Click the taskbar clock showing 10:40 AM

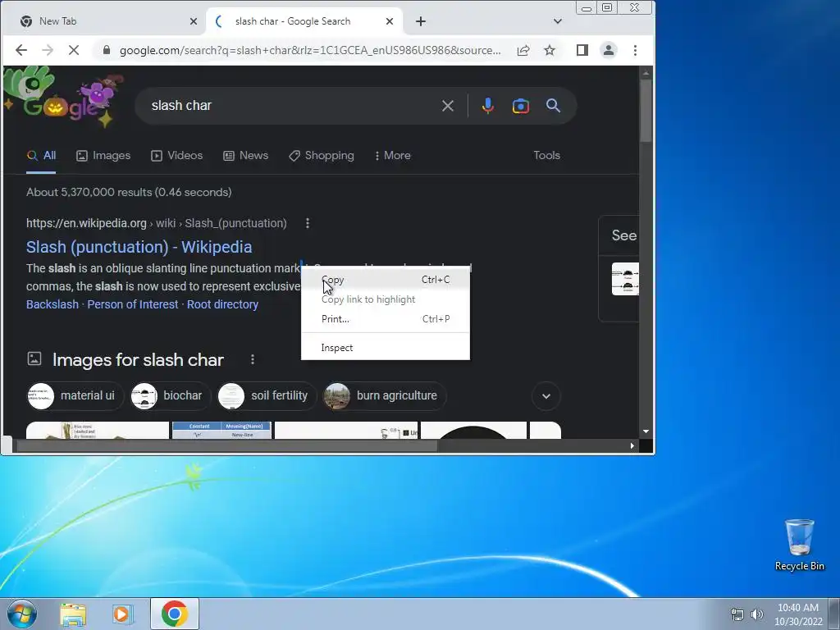point(797,614)
